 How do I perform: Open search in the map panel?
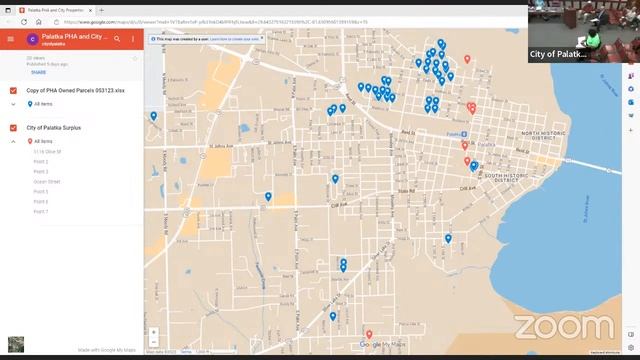pos(117,39)
